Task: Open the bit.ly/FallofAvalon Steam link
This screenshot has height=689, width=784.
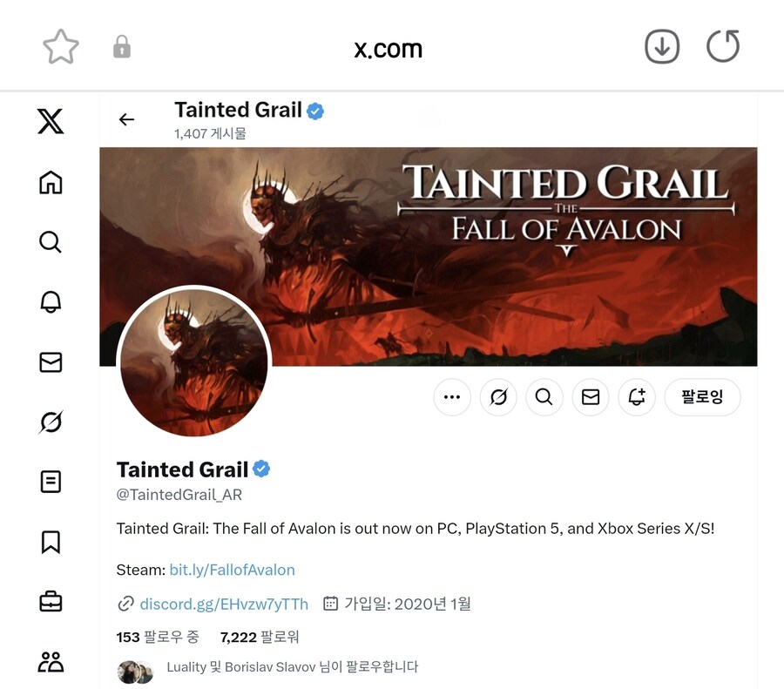Action: [232, 570]
